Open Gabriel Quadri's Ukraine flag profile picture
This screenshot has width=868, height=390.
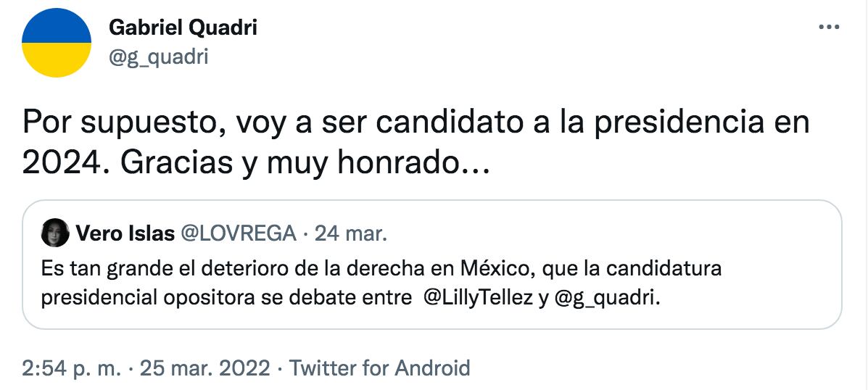[57, 43]
